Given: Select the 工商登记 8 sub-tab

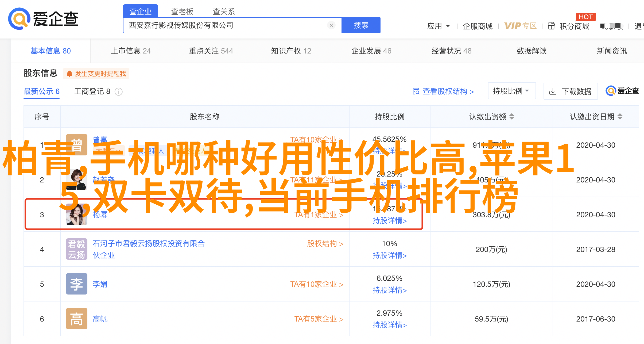Looking at the screenshot, I should [92, 91].
